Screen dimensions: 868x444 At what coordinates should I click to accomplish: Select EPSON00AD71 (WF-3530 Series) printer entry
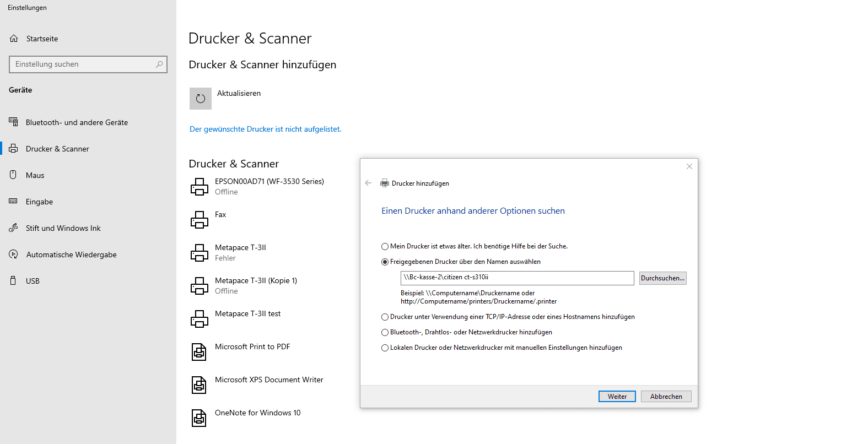pyautogui.click(x=269, y=187)
